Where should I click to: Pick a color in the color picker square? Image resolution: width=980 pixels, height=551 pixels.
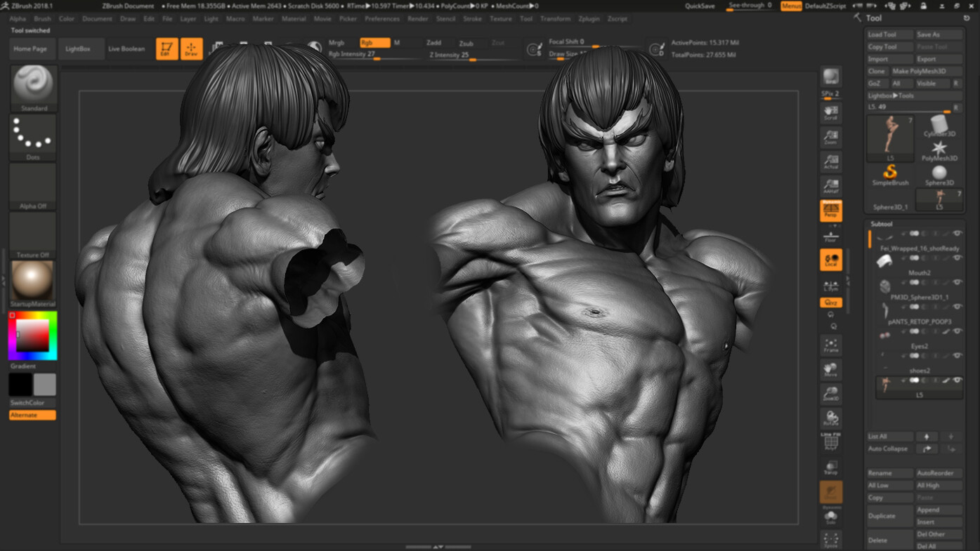pos(32,336)
